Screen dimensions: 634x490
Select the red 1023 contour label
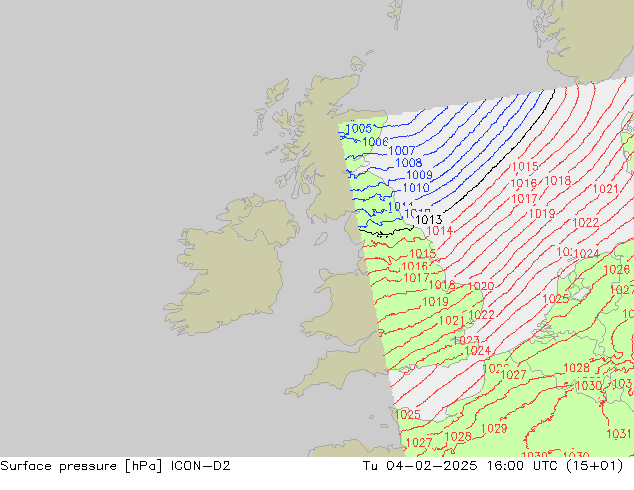(466, 340)
